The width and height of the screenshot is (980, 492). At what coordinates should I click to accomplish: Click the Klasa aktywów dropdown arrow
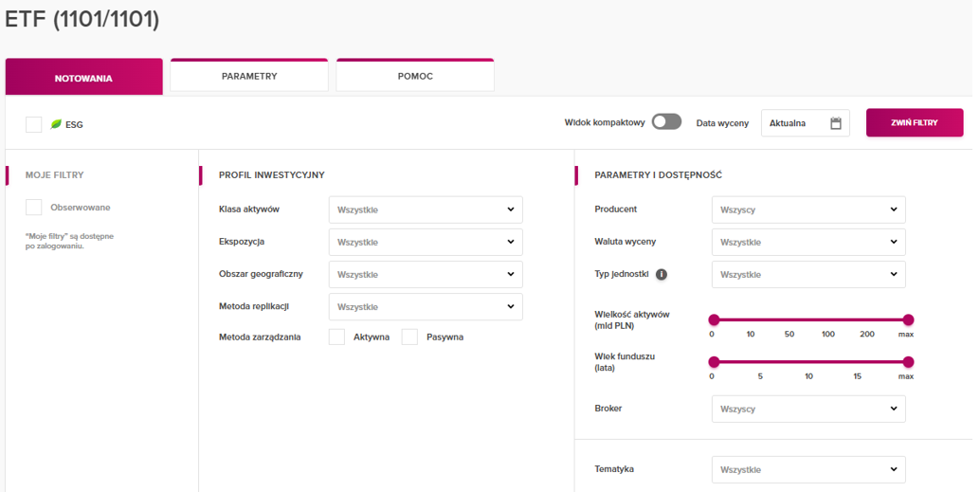click(511, 210)
